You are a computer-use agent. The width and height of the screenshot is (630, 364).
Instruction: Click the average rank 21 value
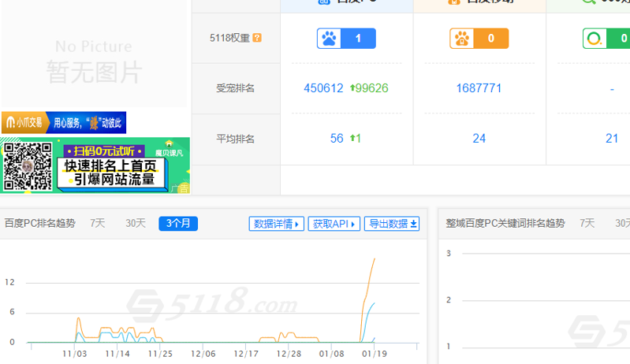612,139
